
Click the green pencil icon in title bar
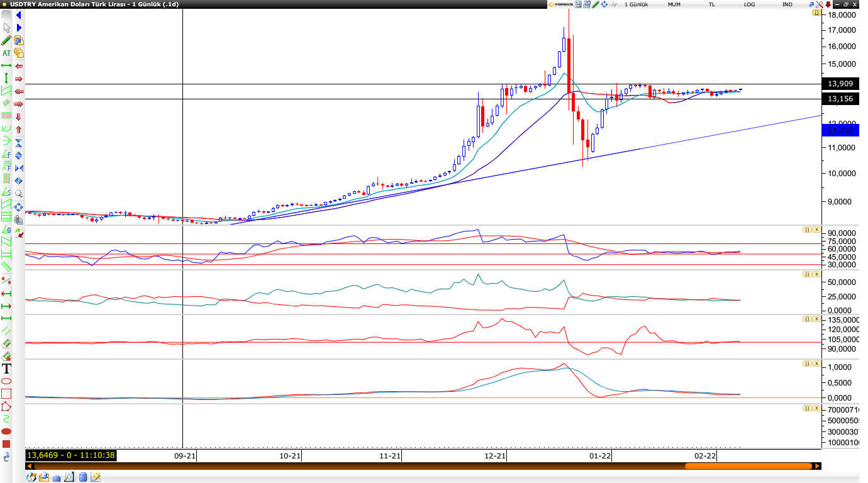(x=596, y=4)
